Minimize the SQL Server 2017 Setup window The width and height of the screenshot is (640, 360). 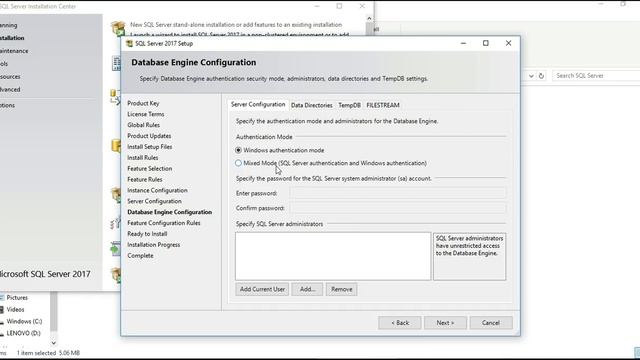pyautogui.click(x=463, y=43)
